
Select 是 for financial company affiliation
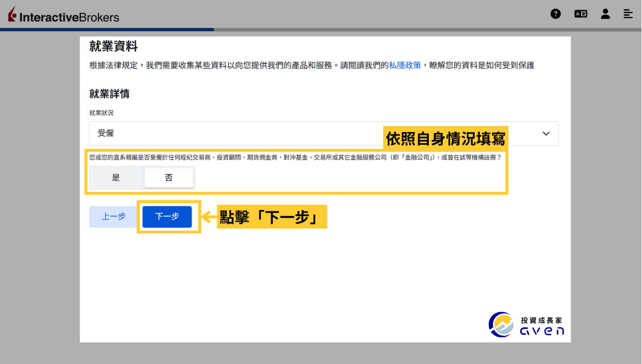pos(116,178)
